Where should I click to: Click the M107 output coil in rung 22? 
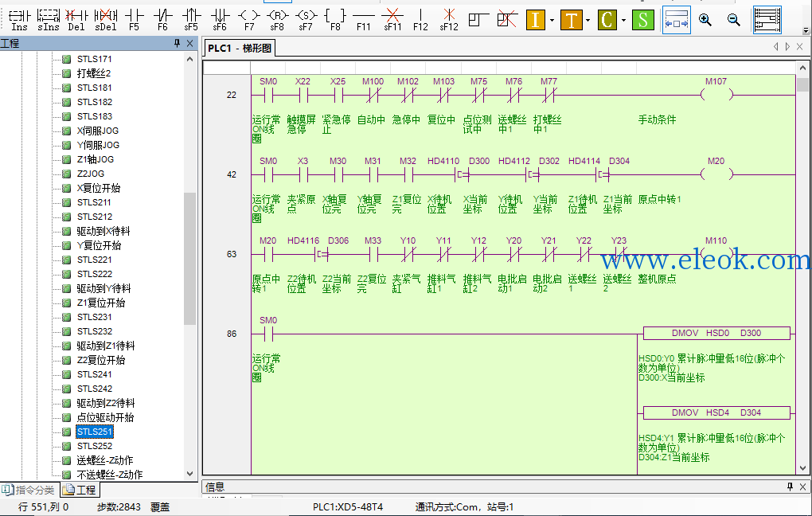tap(716, 95)
